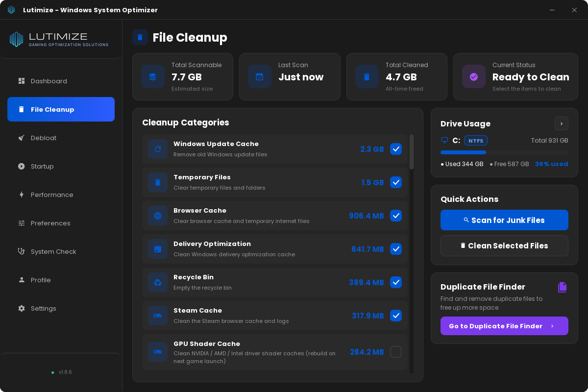Click the Clean Selected Files button
The width and height of the screenshot is (588, 392).
coord(504,245)
